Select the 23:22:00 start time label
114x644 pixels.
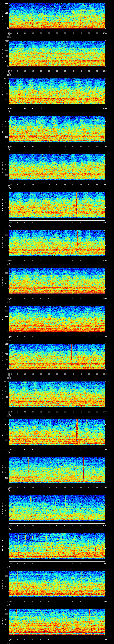point(9,260)
